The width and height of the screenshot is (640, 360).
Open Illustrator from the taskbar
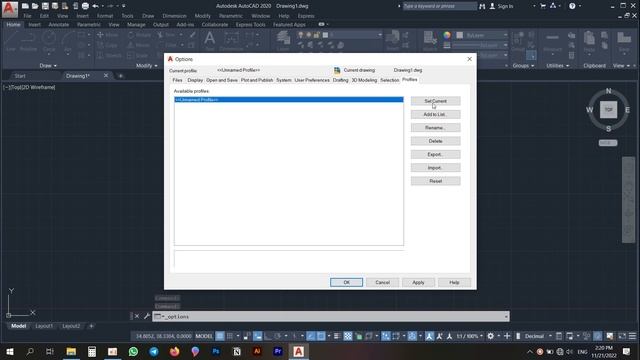coord(257,351)
